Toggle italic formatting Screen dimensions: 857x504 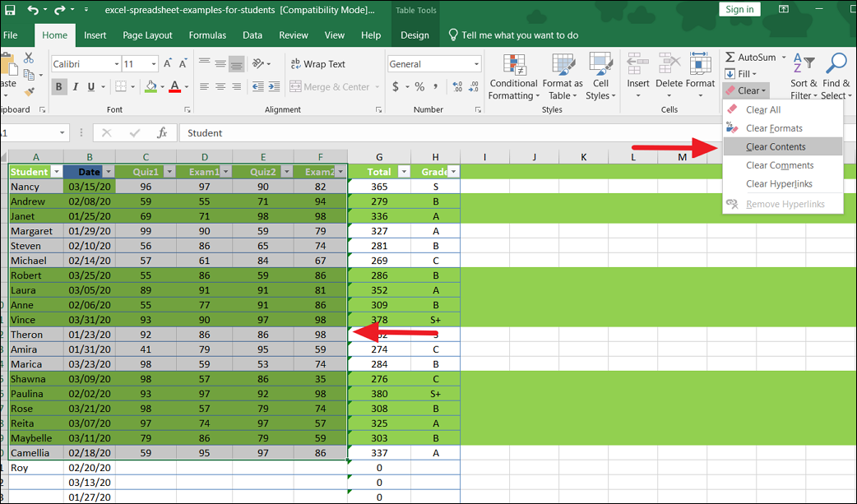(76, 86)
